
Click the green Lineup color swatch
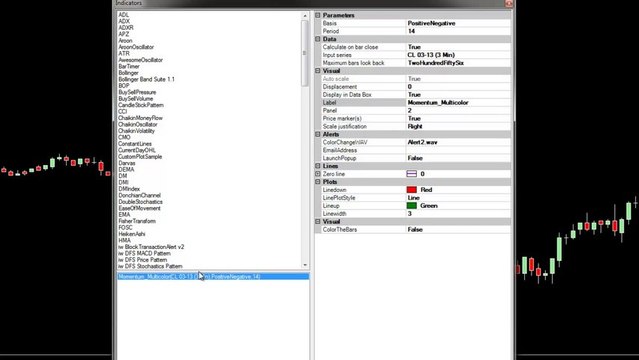click(412, 206)
